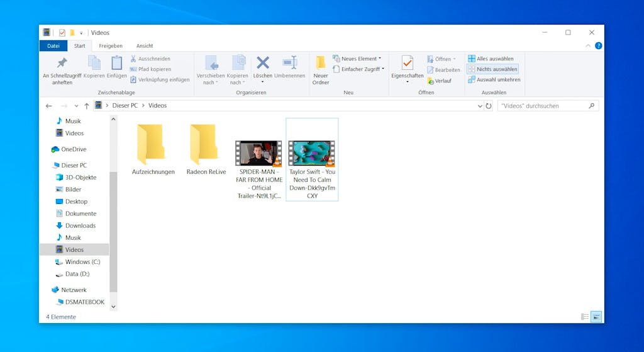Click the Umbenennen rename icon

(x=289, y=63)
